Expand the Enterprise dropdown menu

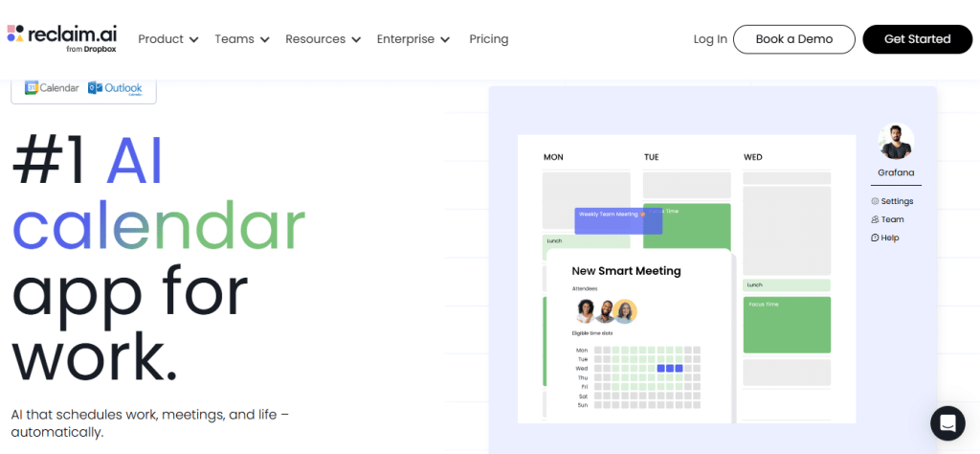413,38
